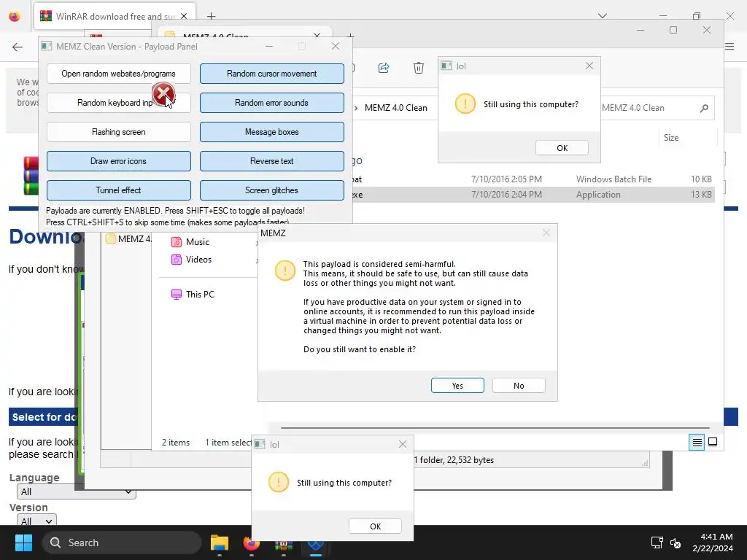Open a new Firefox tab
Image resolution: width=747 pixels, height=560 pixels.
coord(211,16)
